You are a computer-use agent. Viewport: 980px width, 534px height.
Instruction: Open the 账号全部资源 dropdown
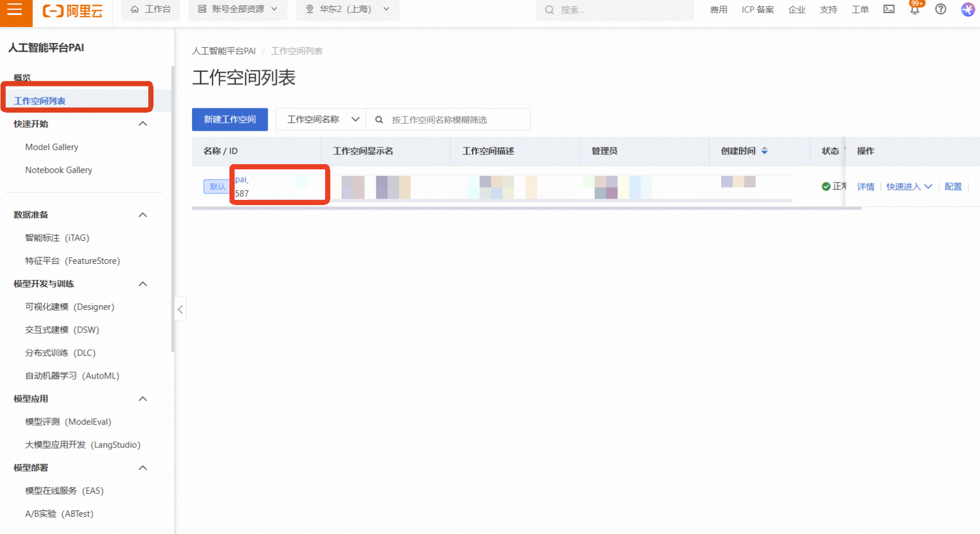click(238, 9)
